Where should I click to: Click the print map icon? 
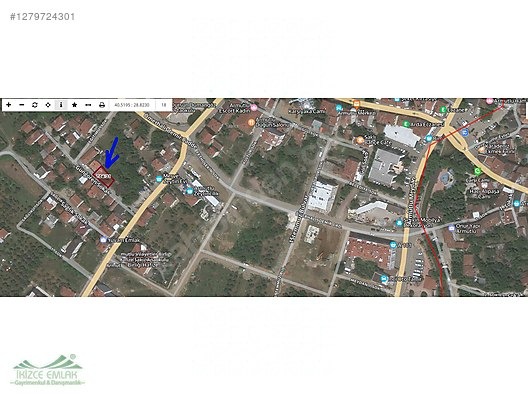click(102, 105)
